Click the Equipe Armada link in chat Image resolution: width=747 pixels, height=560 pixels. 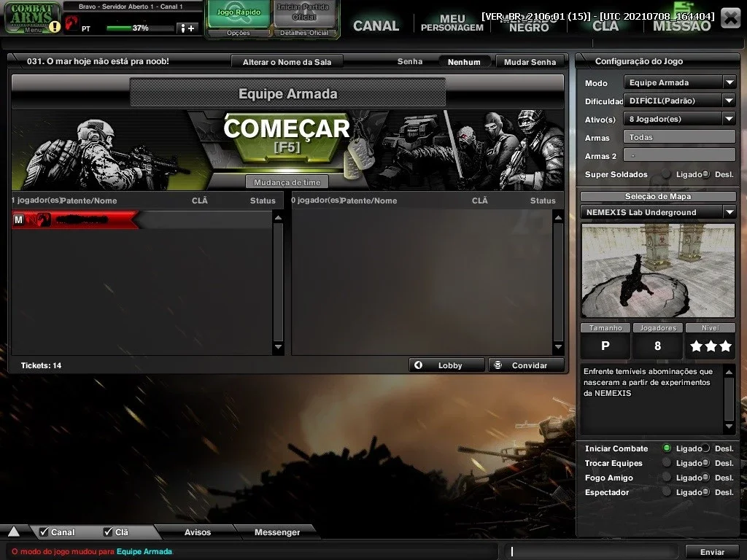tap(144, 551)
